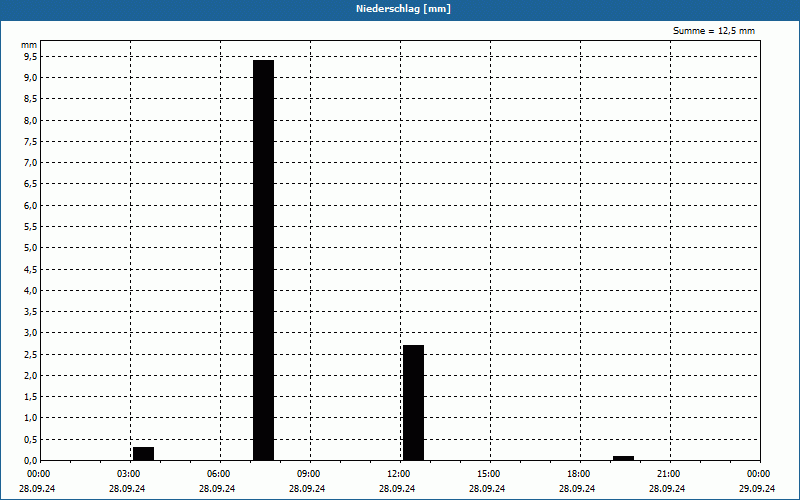
Task: Click the 09:00 x-axis time label
Action: [309, 474]
